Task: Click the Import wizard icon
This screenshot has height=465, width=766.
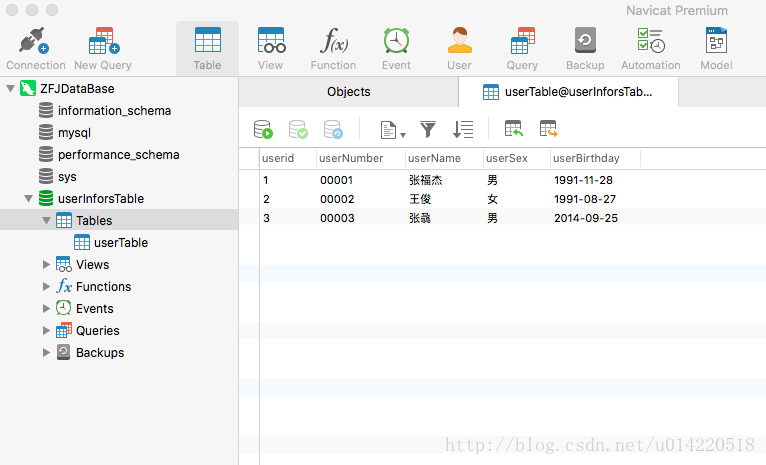Action: [513, 128]
